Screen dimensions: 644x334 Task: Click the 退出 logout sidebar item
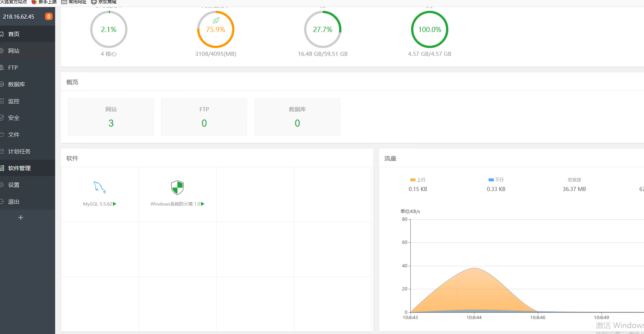28,201
